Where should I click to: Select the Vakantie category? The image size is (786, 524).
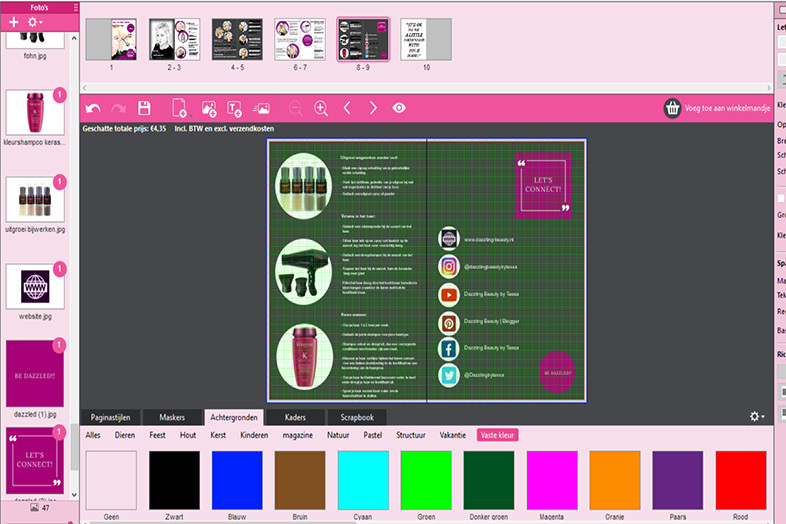[453, 435]
